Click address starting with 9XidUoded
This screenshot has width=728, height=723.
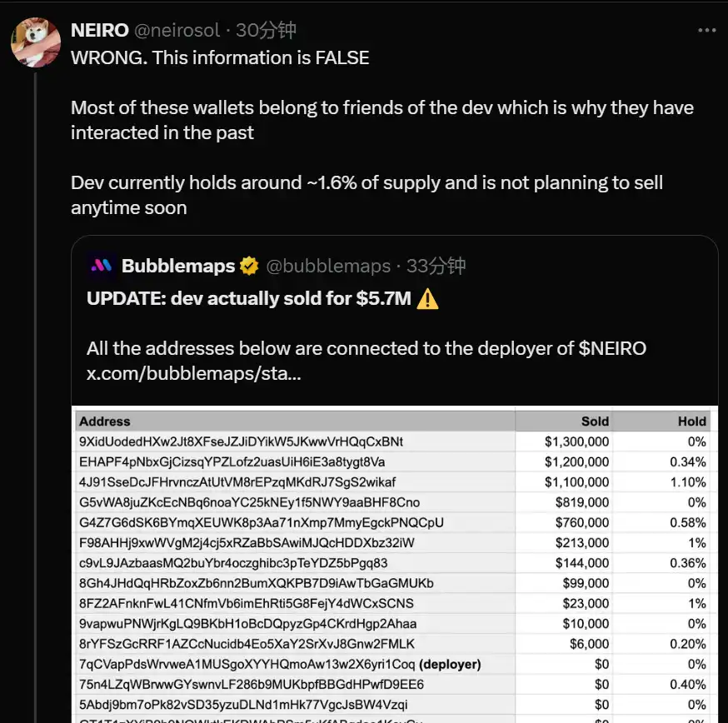[241, 441]
